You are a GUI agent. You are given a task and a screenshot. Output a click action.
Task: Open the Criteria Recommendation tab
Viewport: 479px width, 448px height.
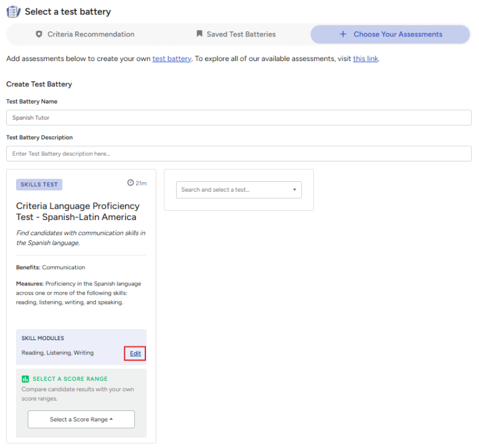85,35
